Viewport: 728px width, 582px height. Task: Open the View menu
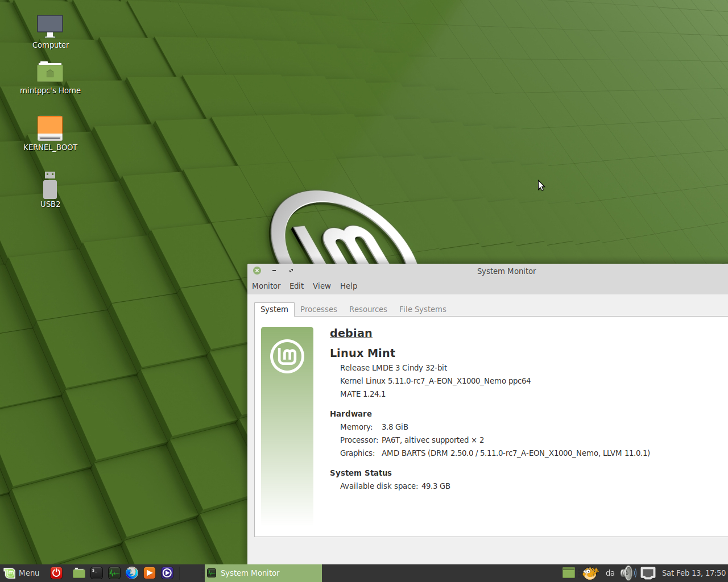click(321, 286)
